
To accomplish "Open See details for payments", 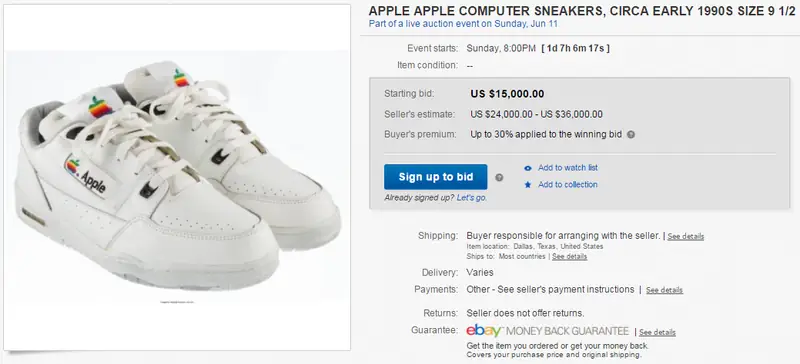I will 664,290.
